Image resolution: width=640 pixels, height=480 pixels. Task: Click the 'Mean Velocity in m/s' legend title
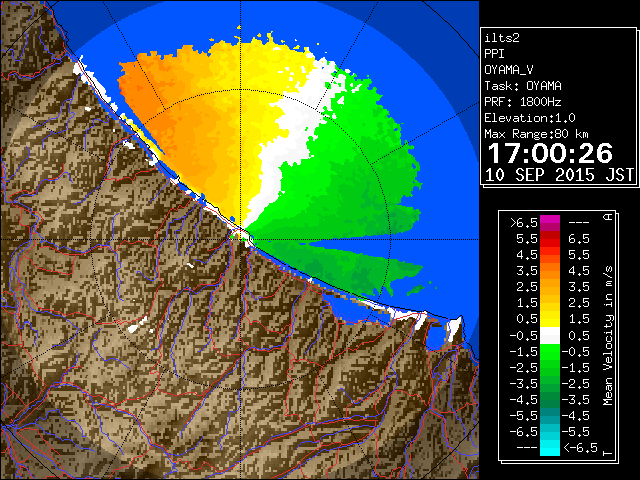pyautogui.click(x=608, y=336)
